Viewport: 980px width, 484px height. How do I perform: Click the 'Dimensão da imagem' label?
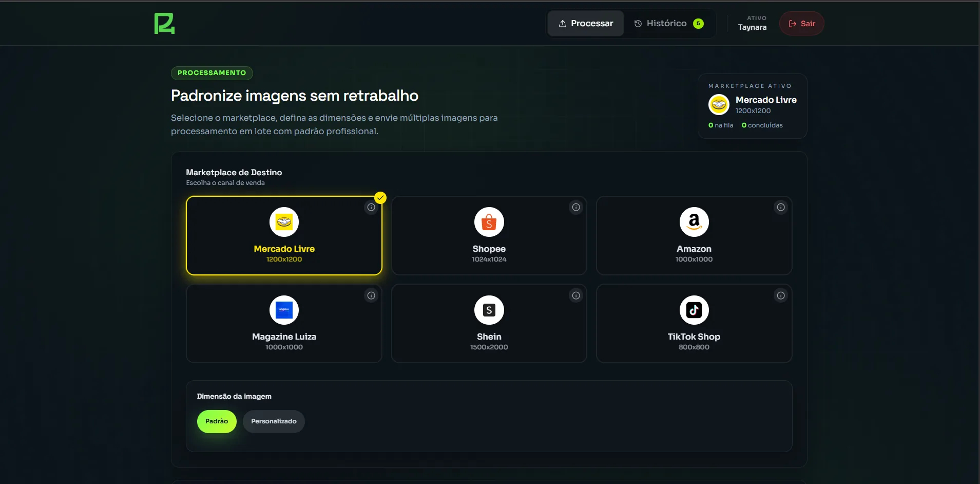point(234,397)
